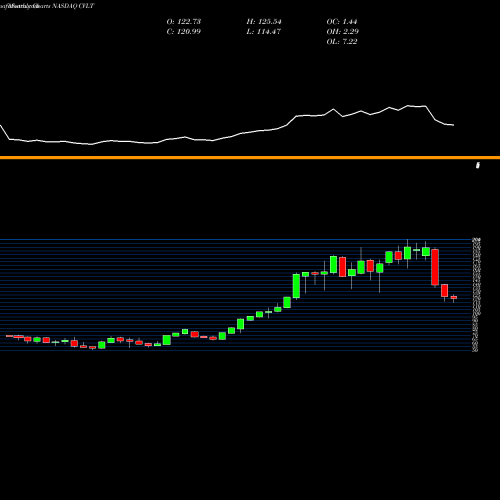The height and width of the screenshot is (500, 500).
Task: Select the open price value O: 122.73
Action: 184,22
